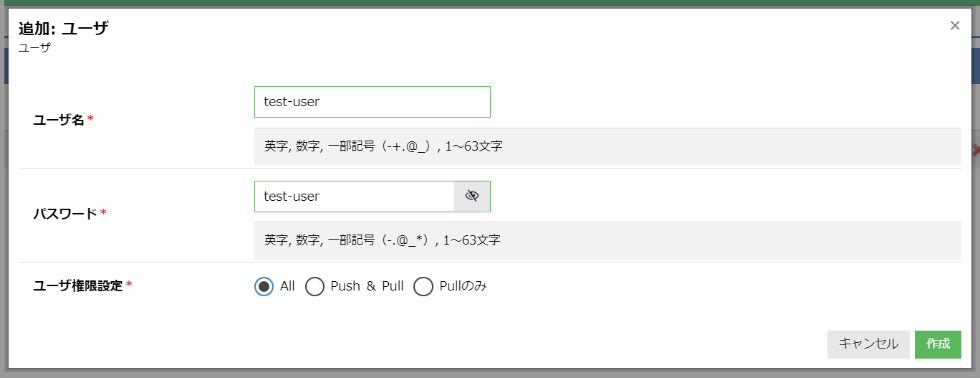Screen dimensions: 980x378
Task: Click the password hint listing (-.@_*) symbols
Action: tap(382, 240)
